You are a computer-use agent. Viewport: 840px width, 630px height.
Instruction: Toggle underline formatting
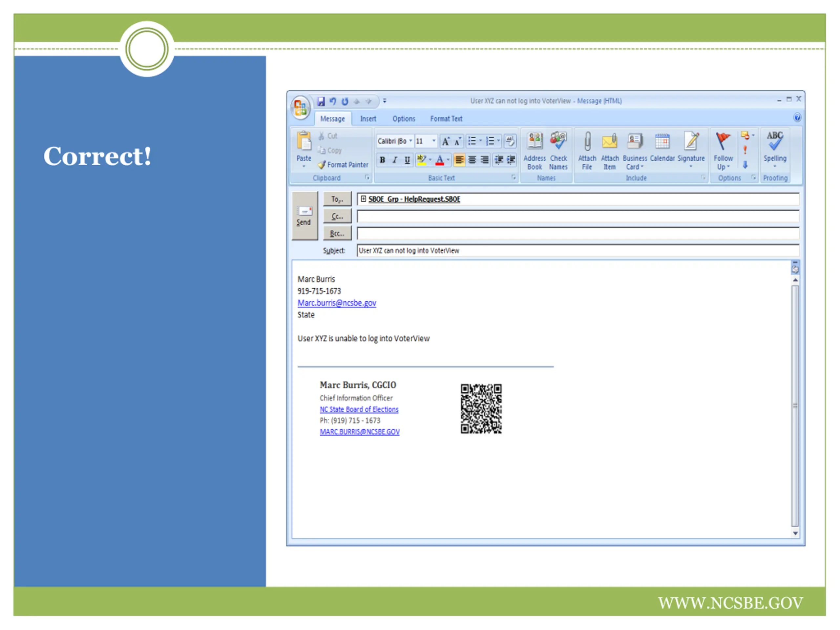[x=407, y=160]
